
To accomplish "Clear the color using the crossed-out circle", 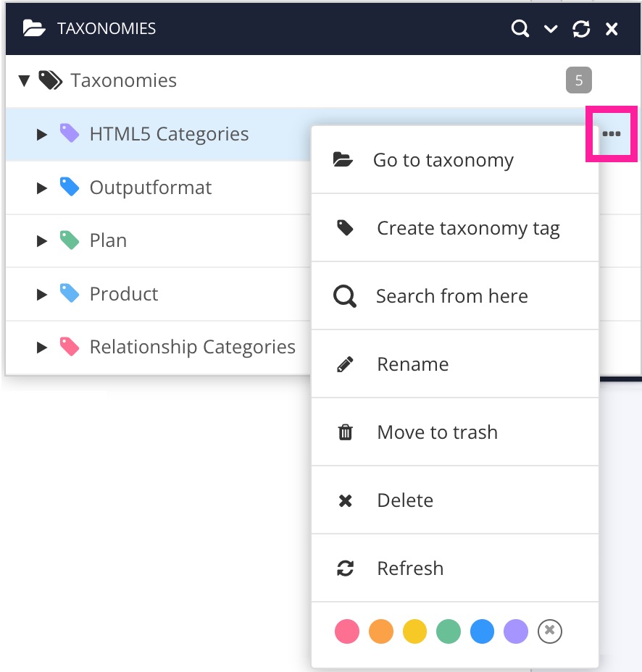I will pyautogui.click(x=549, y=631).
